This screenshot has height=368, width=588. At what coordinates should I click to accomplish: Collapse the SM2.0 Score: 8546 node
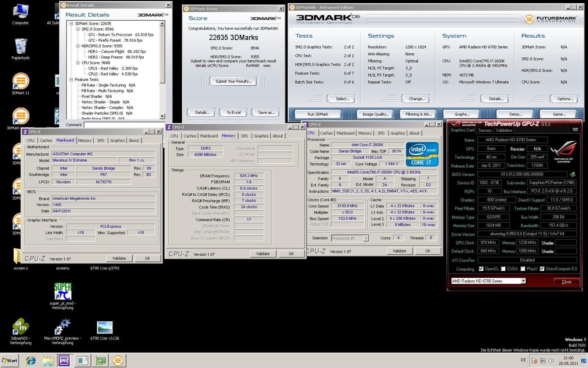[78, 29]
